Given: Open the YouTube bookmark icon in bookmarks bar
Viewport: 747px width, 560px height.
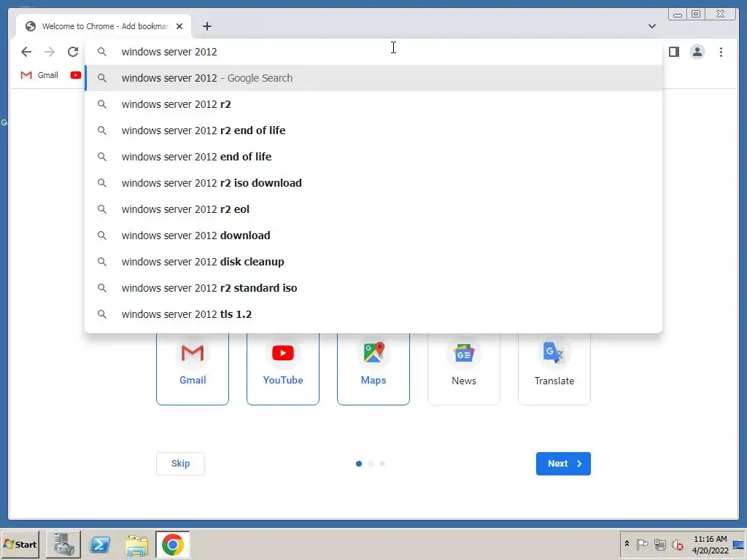Looking at the screenshot, I should tap(75, 75).
